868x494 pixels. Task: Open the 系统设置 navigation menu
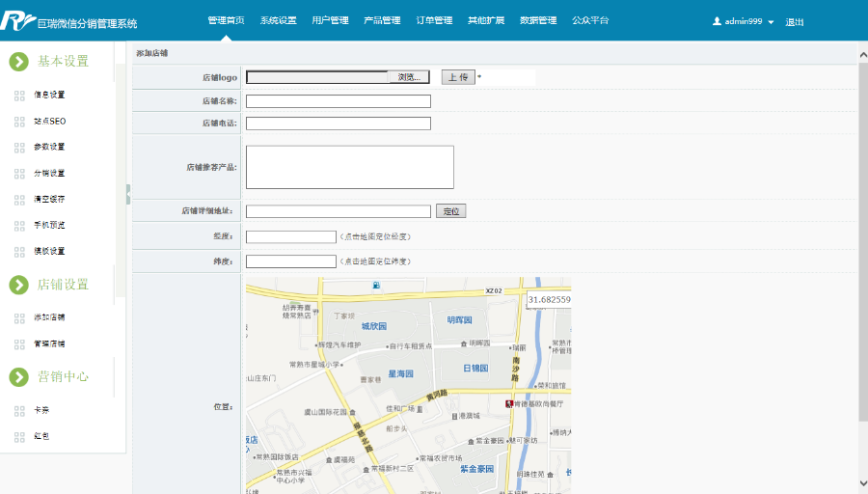[x=278, y=20]
